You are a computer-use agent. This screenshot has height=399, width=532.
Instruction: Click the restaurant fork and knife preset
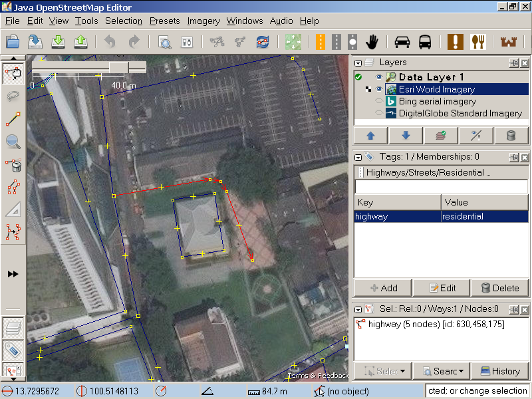pyautogui.click(x=478, y=42)
